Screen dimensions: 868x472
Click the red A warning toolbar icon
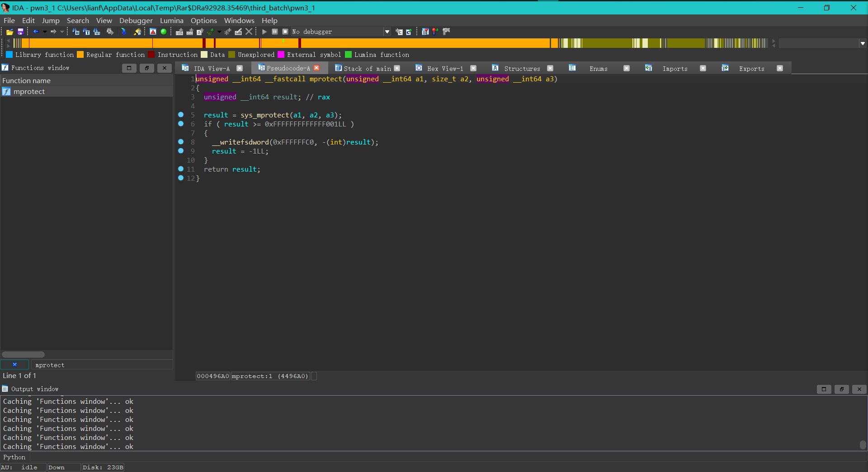click(153, 32)
